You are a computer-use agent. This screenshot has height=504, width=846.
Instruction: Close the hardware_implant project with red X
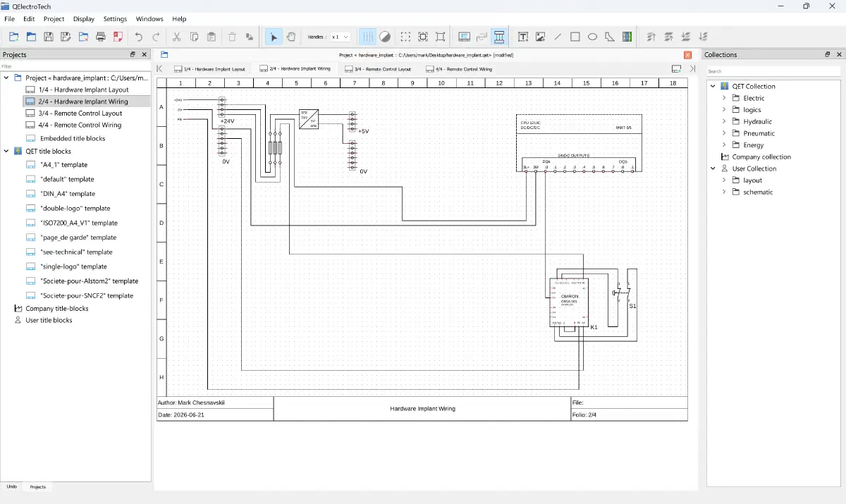pyautogui.click(x=688, y=55)
